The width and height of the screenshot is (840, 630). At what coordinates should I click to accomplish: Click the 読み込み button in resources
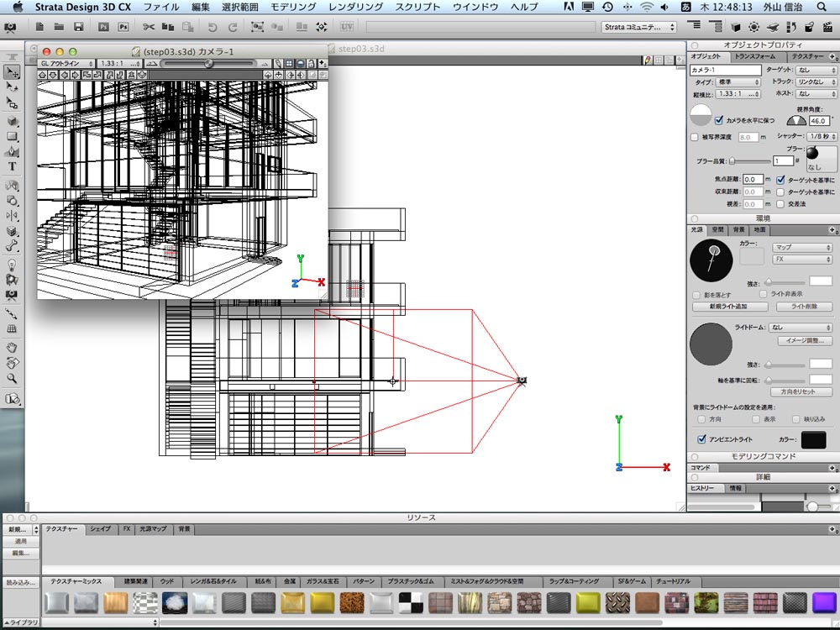21,582
